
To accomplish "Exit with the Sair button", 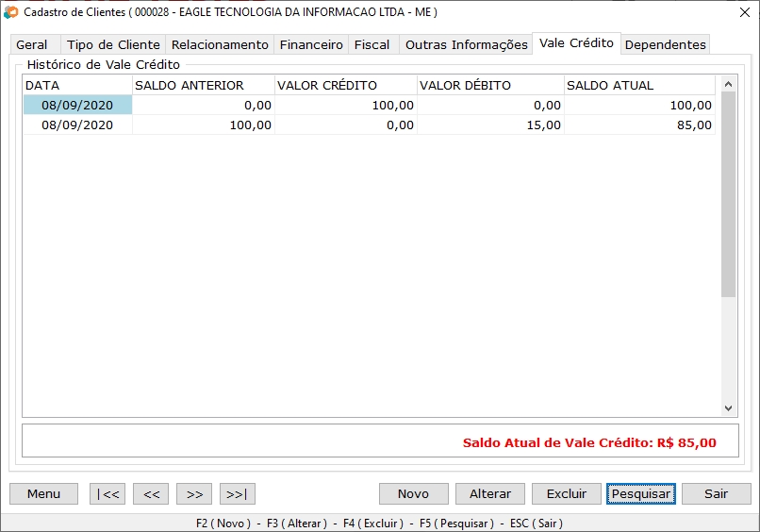I will (x=717, y=493).
